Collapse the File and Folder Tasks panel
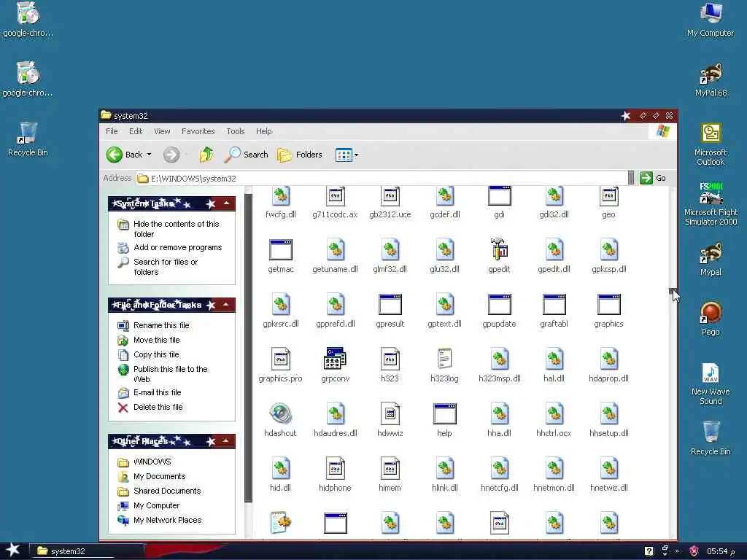747x560 pixels. [x=226, y=305]
